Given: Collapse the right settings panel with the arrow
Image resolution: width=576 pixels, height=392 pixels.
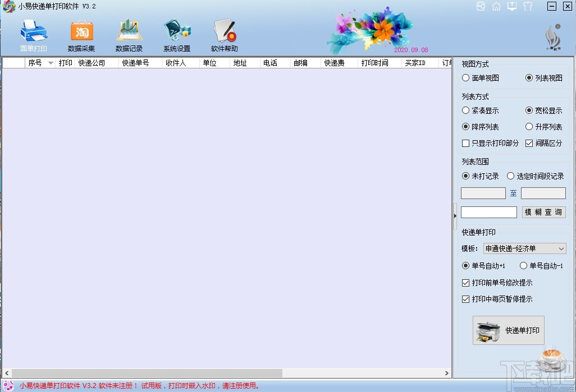Looking at the screenshot, I should (x=455, y=215).
